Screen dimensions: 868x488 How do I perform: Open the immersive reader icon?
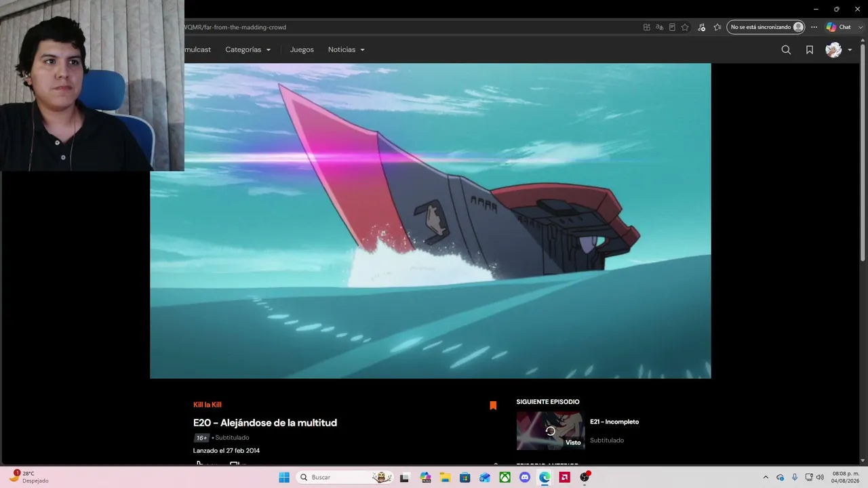point(672,27)
